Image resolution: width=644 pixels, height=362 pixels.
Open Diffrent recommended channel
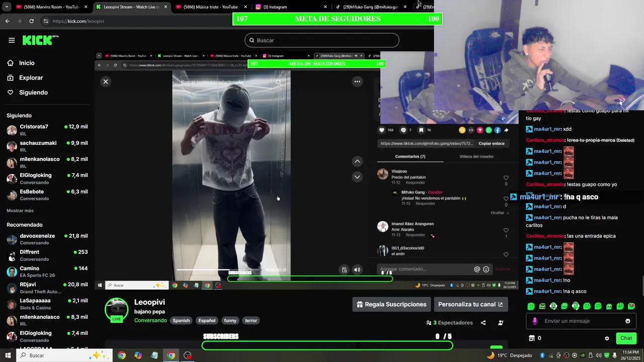tap(47, 255)
